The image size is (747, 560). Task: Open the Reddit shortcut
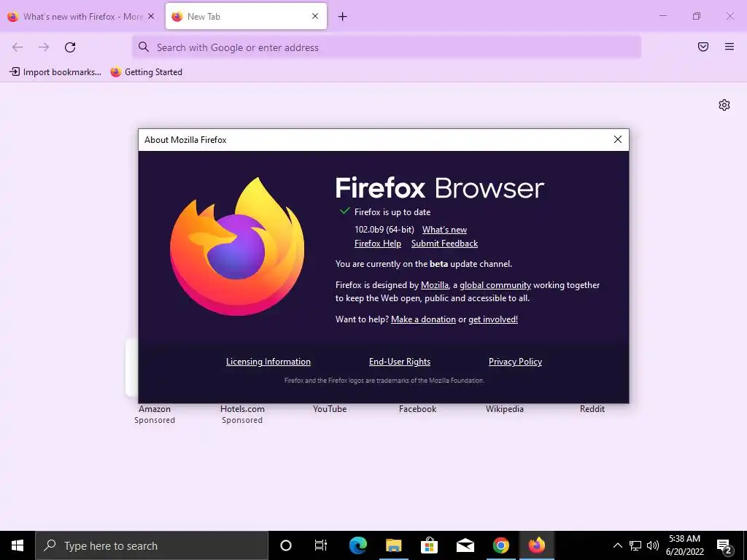click(x=592, y=408)
